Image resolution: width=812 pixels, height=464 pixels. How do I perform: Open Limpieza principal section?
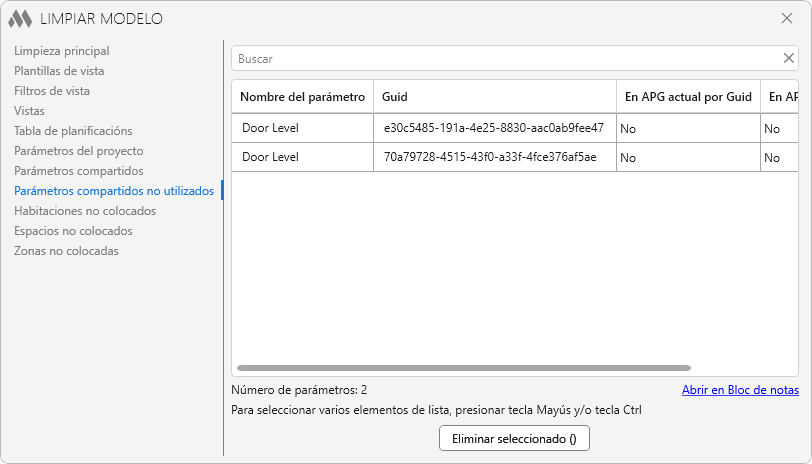click(x=62, y=51)
